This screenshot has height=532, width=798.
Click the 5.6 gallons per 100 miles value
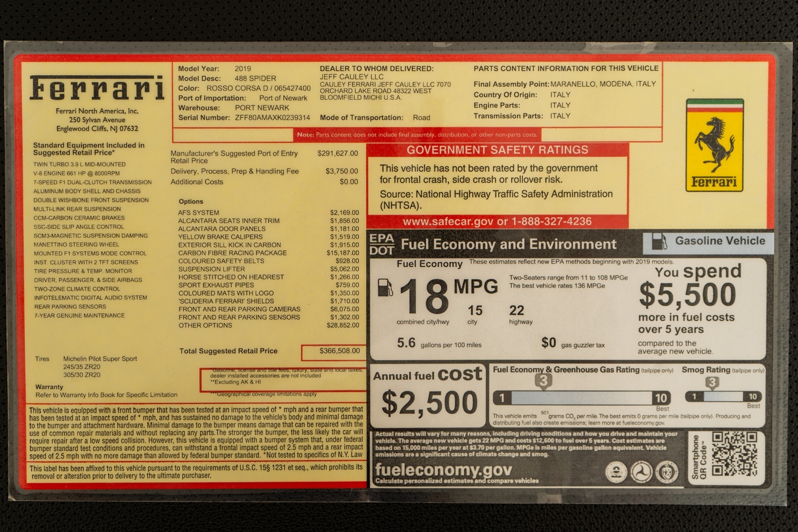click(406, 343)
